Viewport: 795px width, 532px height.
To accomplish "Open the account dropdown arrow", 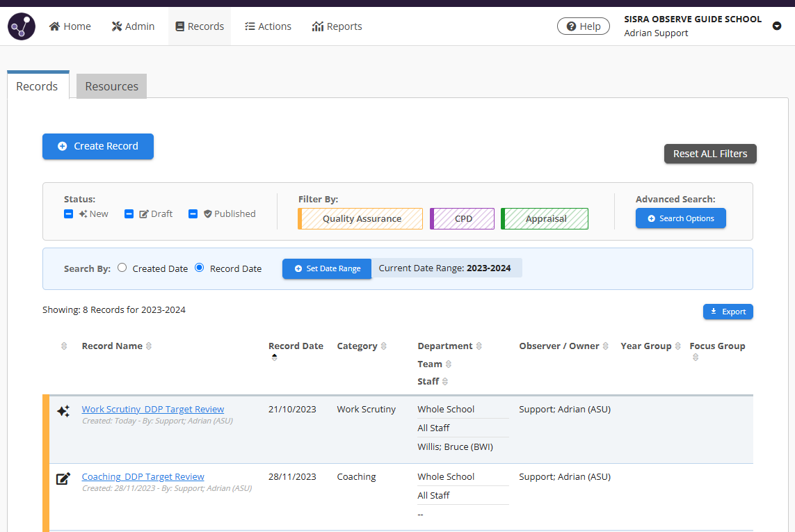I will (x=777, y=26).
